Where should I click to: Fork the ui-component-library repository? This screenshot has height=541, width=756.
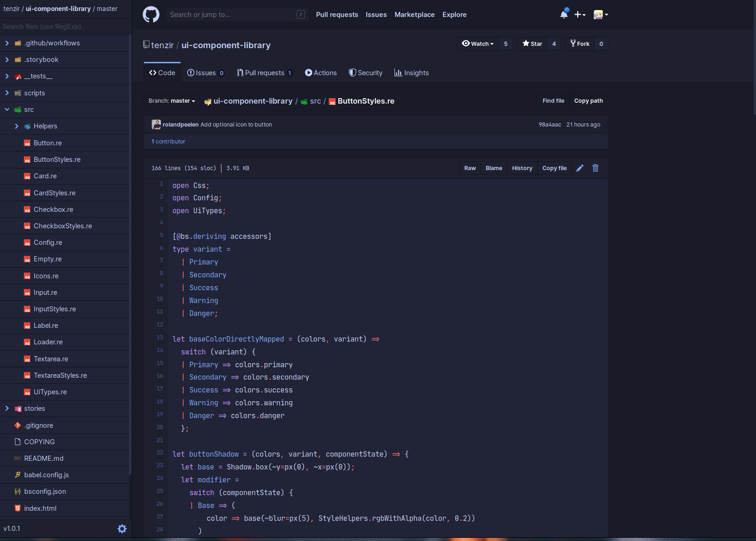pos(579,44)
